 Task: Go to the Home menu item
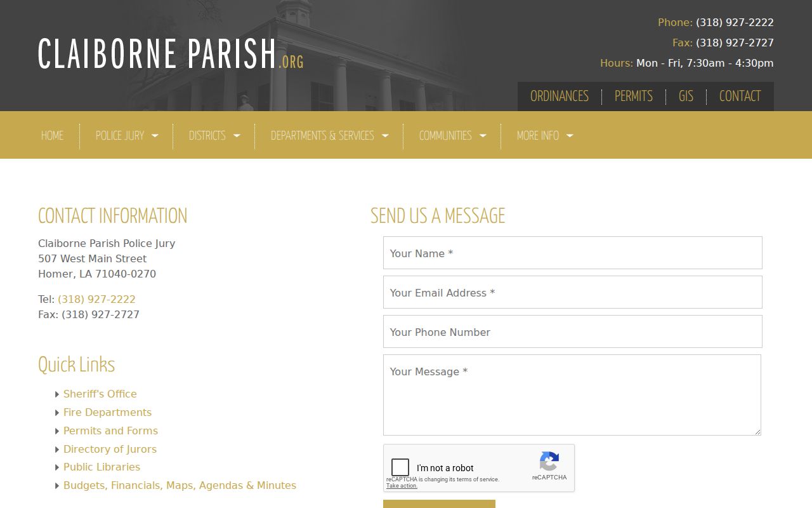[53, 136]
